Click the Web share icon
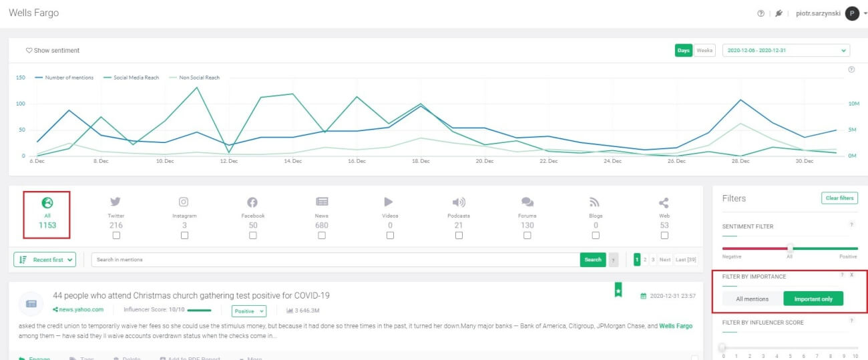Viewport: 868px width, 360px height. (664, 202)
